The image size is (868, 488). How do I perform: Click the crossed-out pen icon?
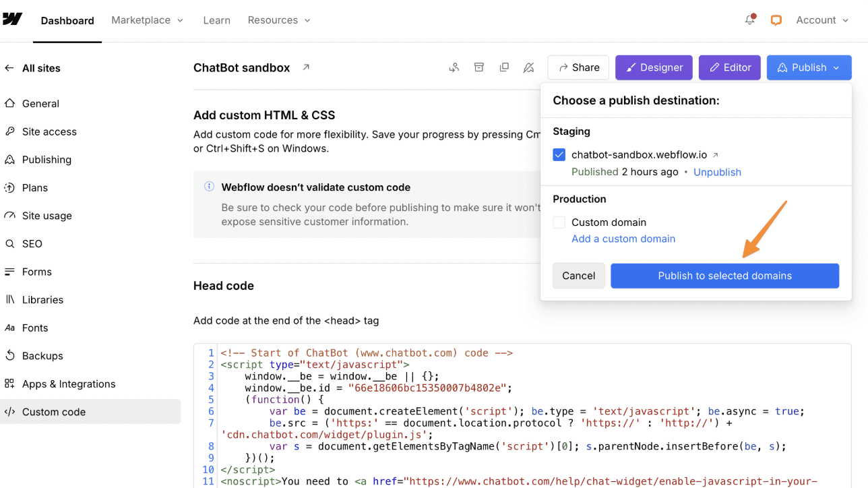[529, 67]
